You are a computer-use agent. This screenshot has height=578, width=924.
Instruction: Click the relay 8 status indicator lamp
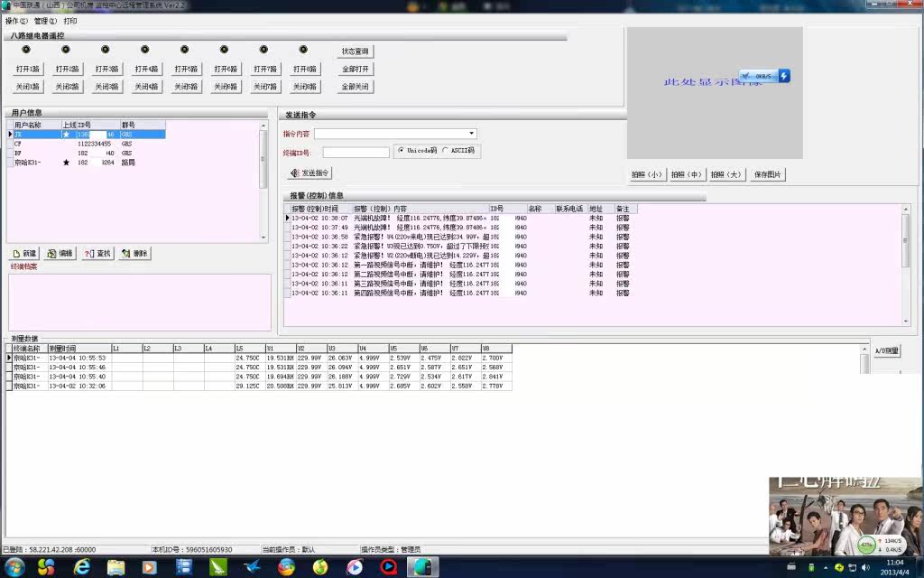pos(303,50)
